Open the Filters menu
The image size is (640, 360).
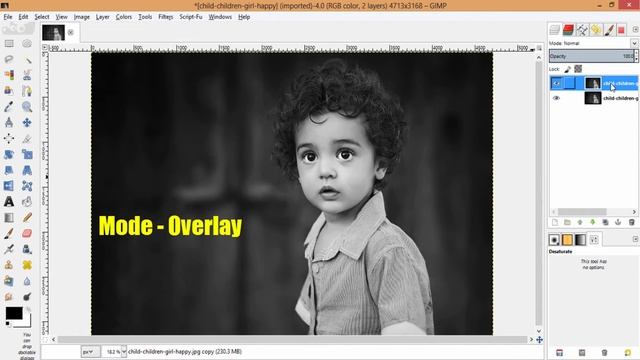click(165, 17)
